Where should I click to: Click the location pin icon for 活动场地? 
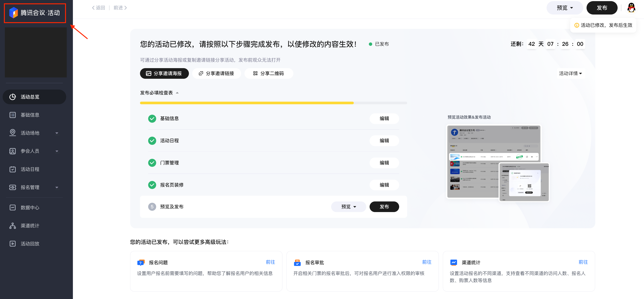12,133
